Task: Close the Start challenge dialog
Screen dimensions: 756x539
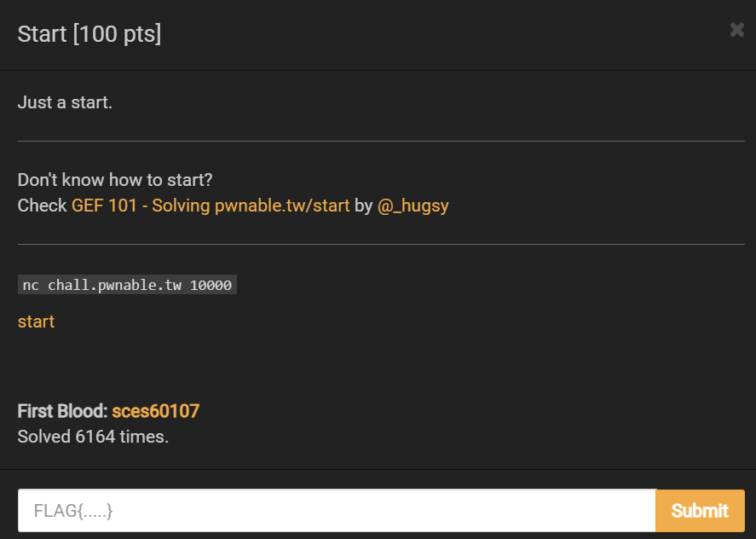Action: (x=736, y=30)
